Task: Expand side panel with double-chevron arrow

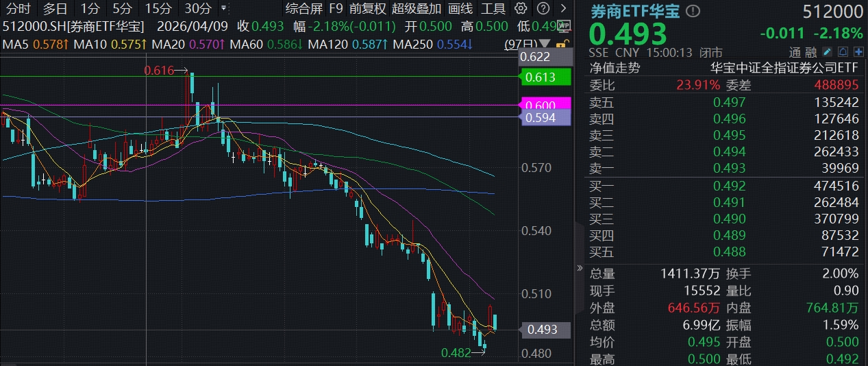Action: [580, 268]
